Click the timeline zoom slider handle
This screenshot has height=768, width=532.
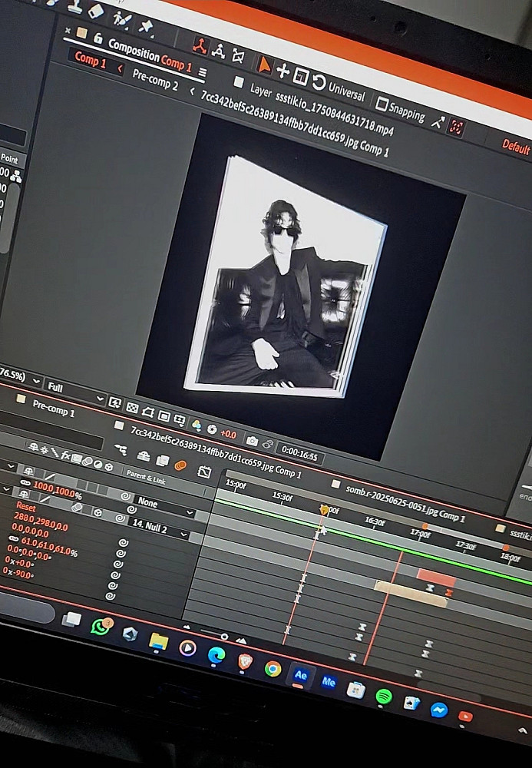[225, 636]
